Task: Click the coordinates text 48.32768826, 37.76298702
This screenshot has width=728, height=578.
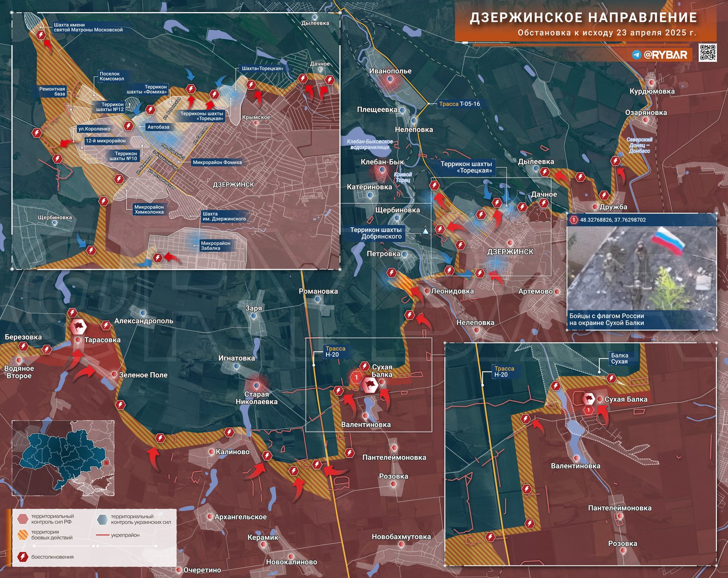Action: click(x=613, y=220)
